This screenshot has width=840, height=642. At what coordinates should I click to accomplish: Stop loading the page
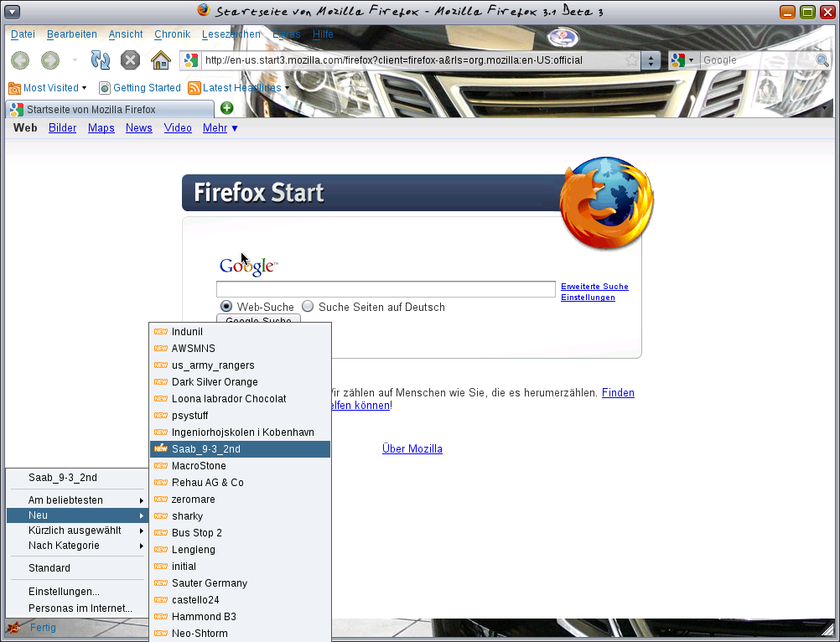[x=130, y=60]
